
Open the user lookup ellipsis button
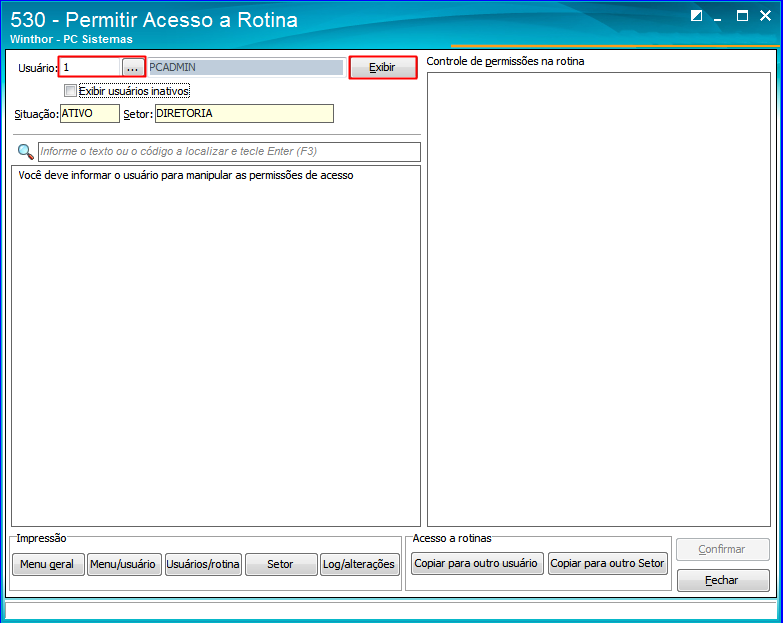(x=132, y=67)
